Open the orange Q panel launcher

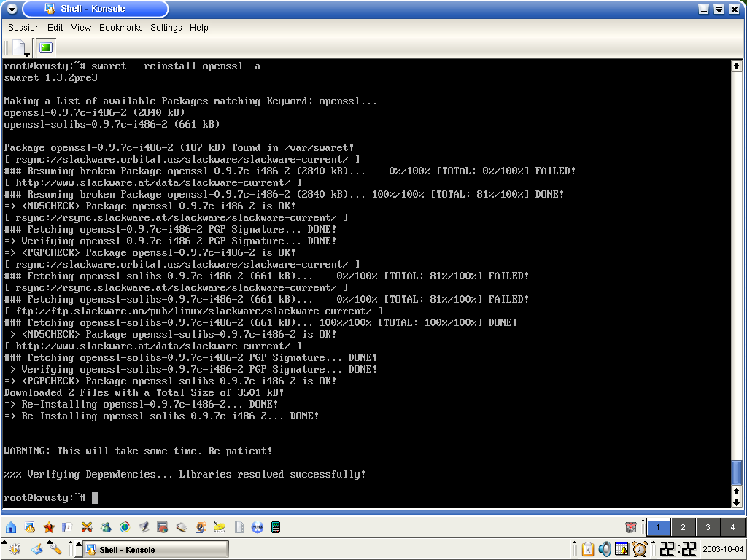pyautogui.click(x=201, y=527)
